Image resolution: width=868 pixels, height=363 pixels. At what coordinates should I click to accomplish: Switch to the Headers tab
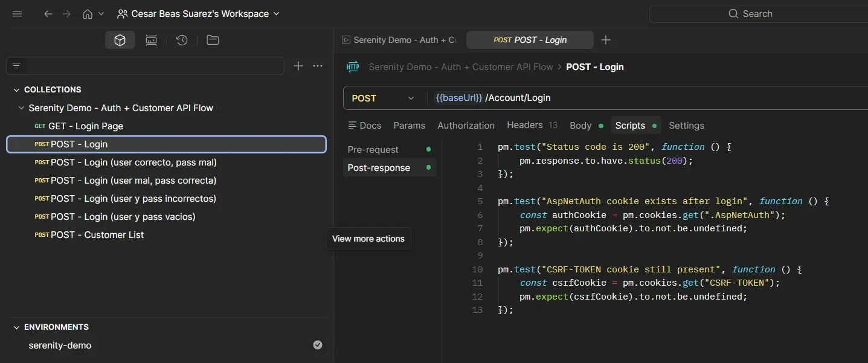click(525, 126)
